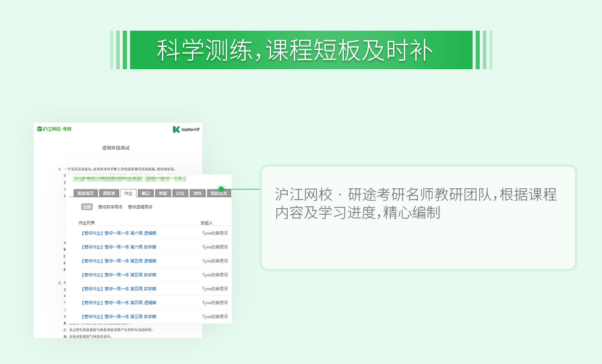Click the 逻辑阶段测试 document title
Image resolution: width=602 pixels, height=364 pixels.
(x=116, y=147)
